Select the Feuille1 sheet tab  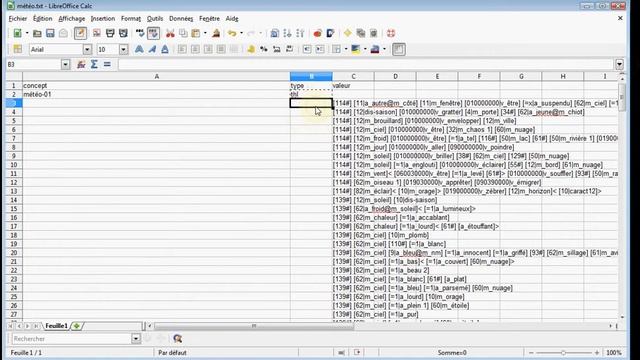pyautogui.click(x=56, y=326)
